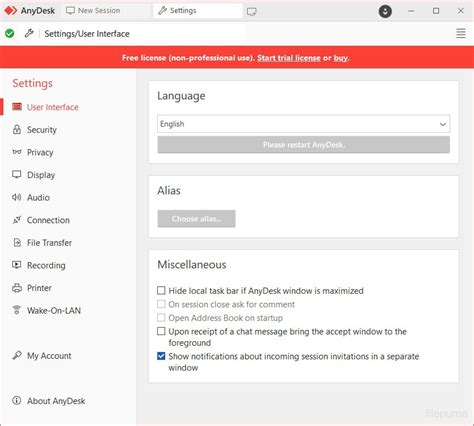Maximize the AnyDesk window
The height and width of the screenshot is (426, 474).
pyautogui.click(x=436, y=11)
